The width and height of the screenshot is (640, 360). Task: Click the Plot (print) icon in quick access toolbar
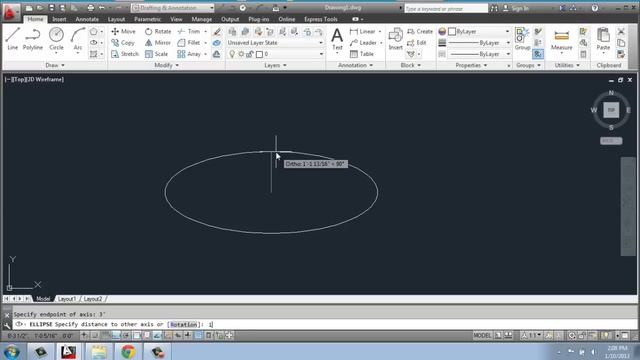[91, 8]
